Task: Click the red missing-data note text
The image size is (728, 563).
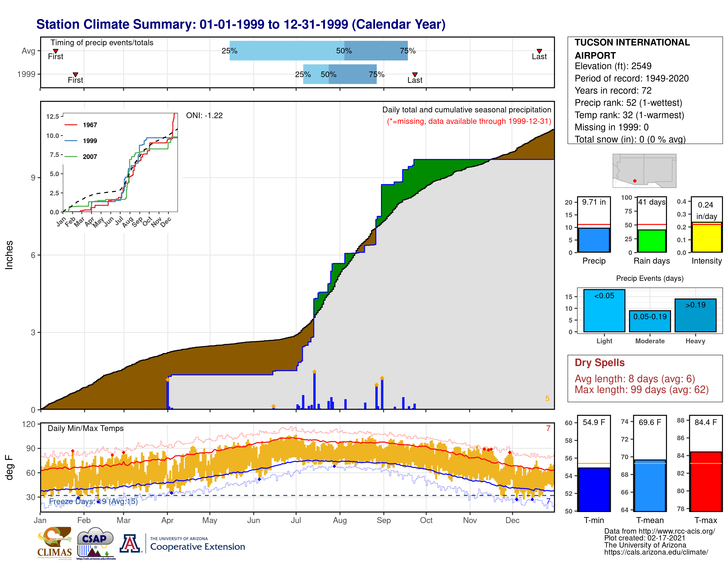Action: click(x=469, y=121)
